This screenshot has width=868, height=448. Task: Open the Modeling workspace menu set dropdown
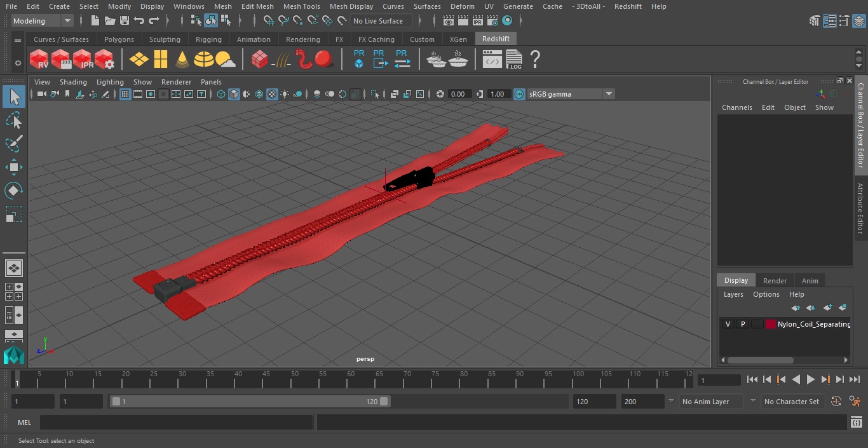point(43,21)
